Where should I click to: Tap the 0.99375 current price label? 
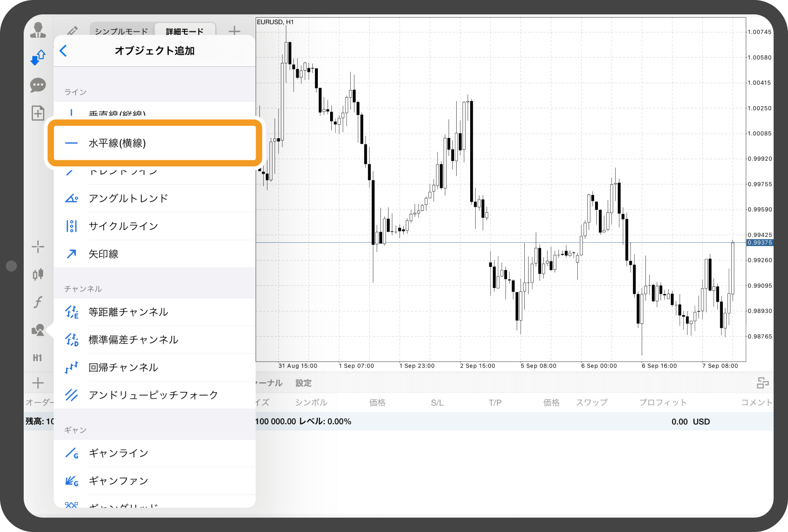760,243
